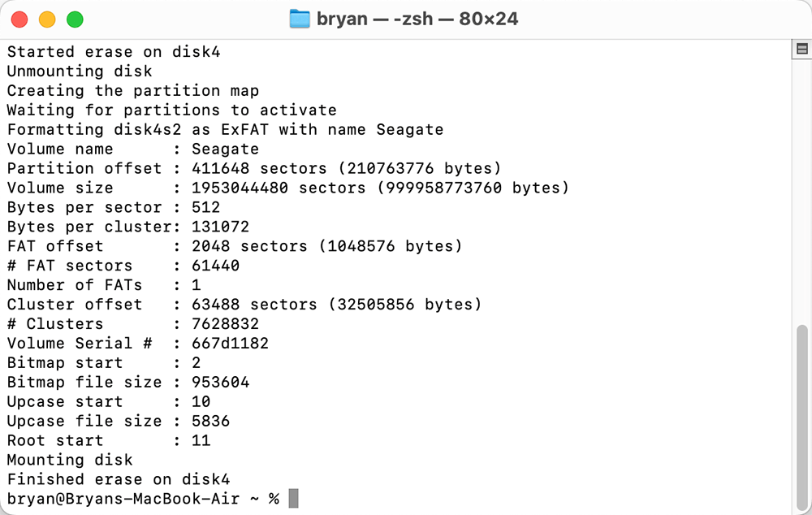Image resolution: width=812 pixels, height=515 pixels.
Task: Click the Volume name value "Seagate"
Action: point(225,149)
